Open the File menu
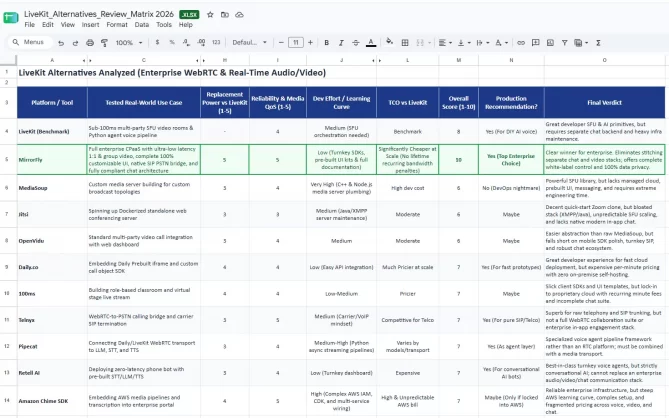This screenshot has height=418, width=669. tap(29, 25)
